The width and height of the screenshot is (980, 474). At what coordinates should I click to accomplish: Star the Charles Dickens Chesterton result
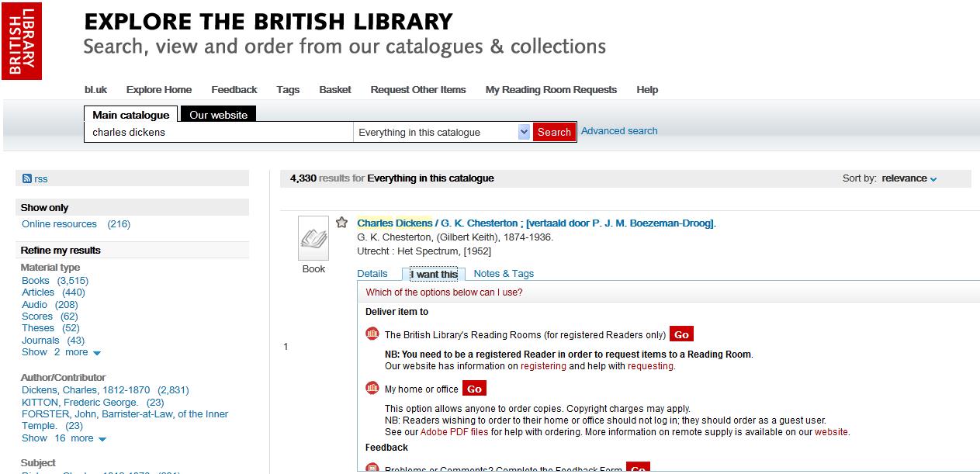(x=341, y=223)
